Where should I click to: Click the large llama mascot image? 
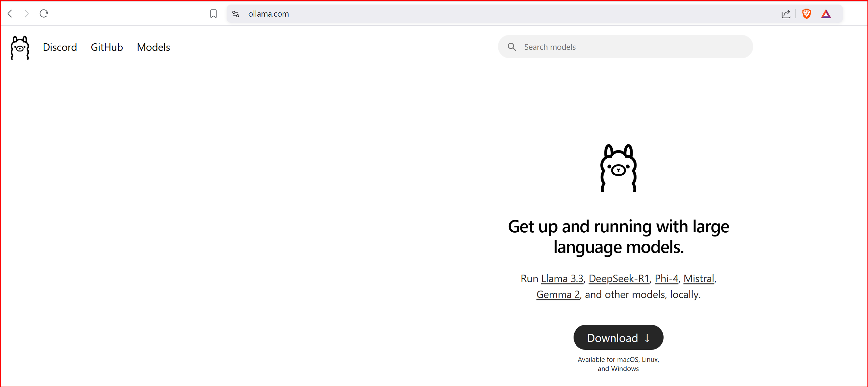tap(618, 168)
